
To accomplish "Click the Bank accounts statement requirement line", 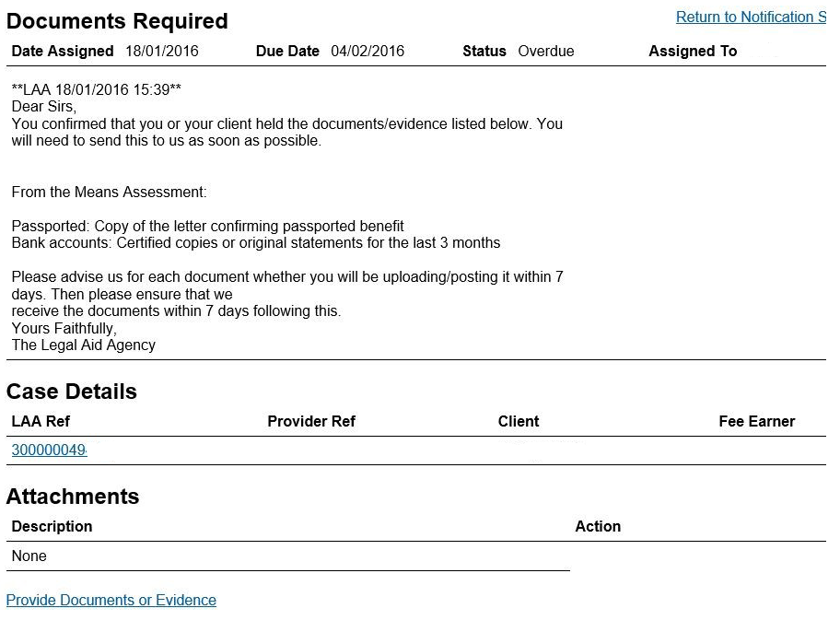I will [x=256, y=244].
